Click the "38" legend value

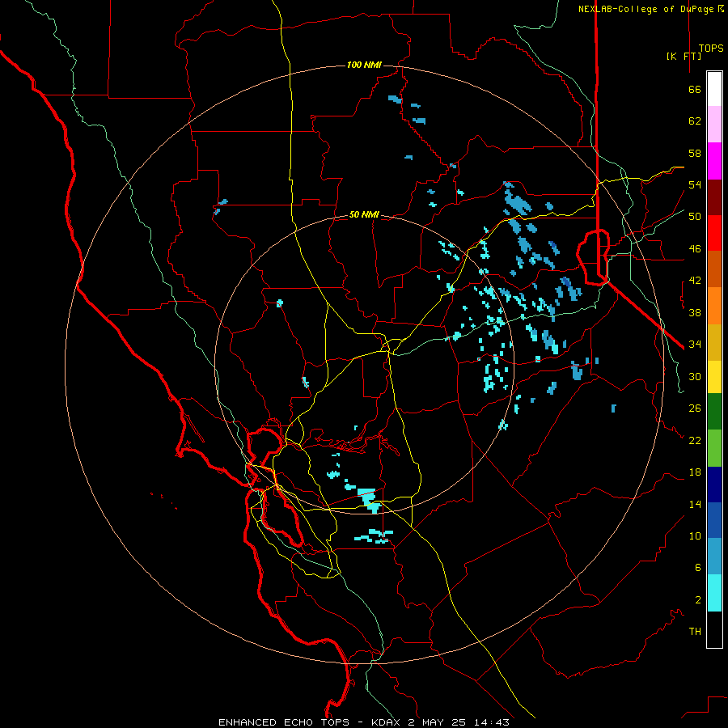695,312
